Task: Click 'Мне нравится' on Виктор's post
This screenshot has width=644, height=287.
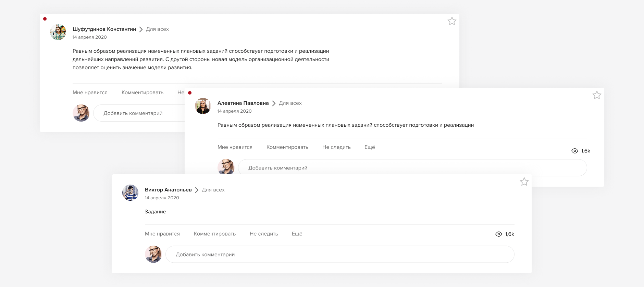Action: pyautogui.click(x=162, y=234)
